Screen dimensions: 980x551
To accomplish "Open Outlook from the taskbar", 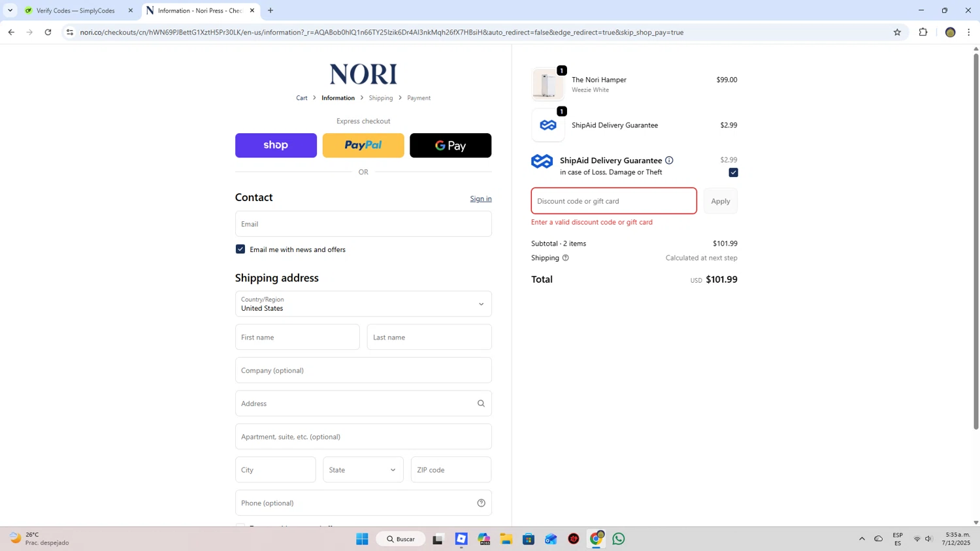I will [x=551, y=539].
